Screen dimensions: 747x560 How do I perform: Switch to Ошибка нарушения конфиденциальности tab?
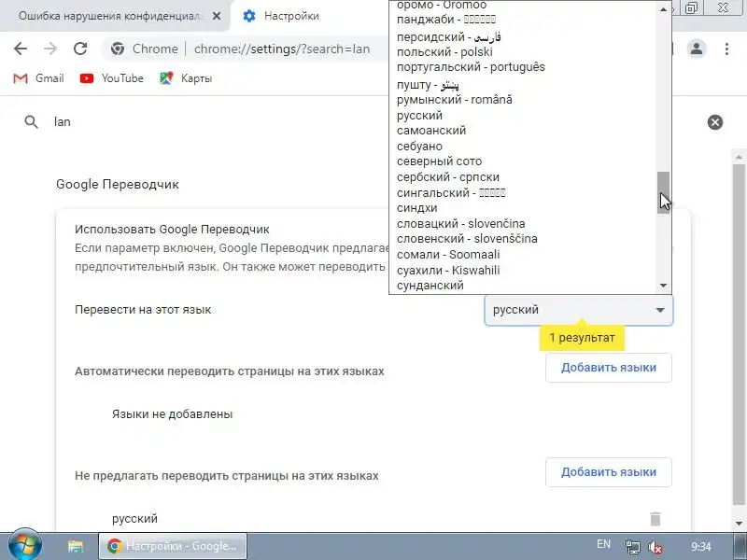coord(110,16)
